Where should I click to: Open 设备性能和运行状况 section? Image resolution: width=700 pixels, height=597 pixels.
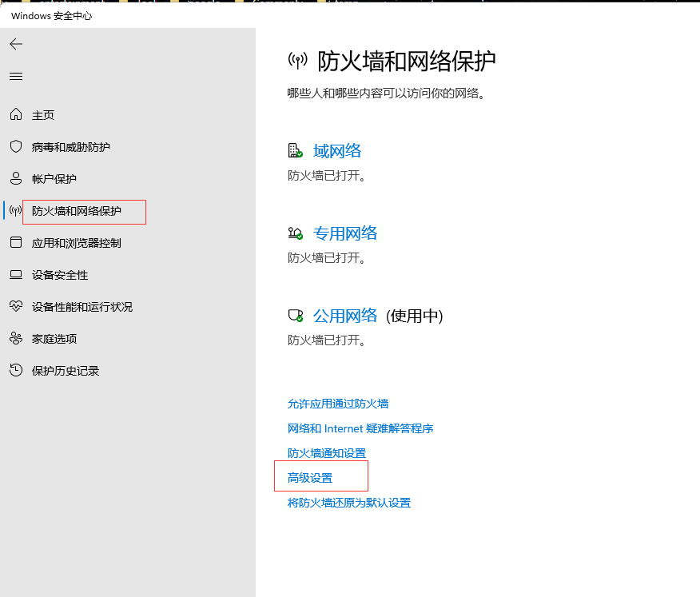82,307
